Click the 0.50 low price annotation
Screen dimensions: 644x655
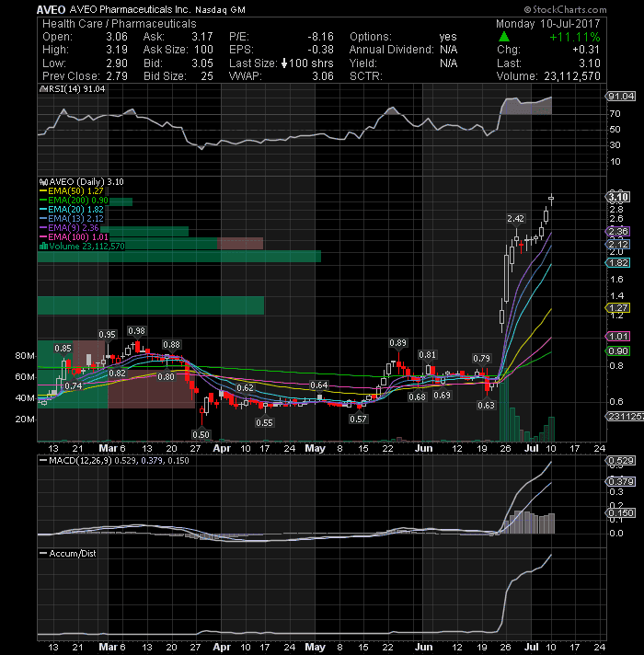201,434
